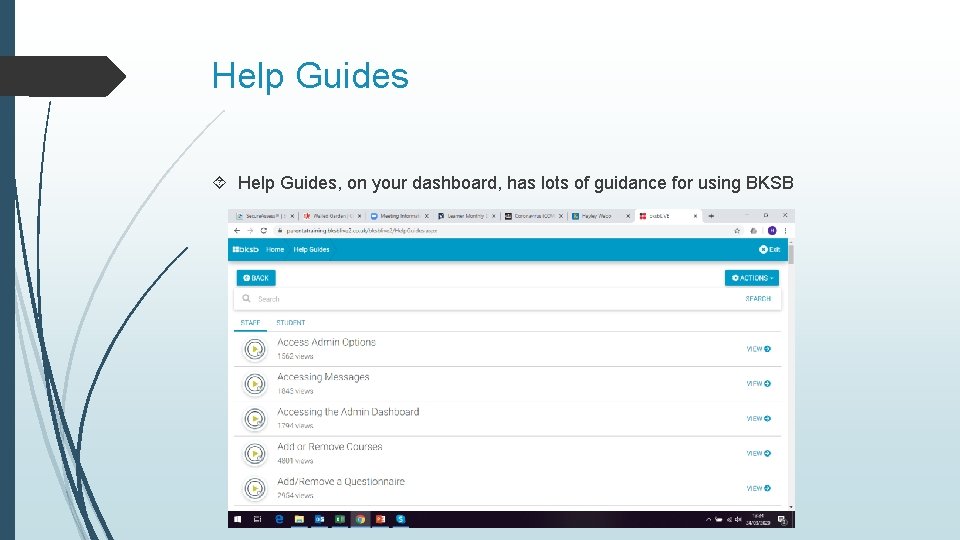960x540 pixels.
Task: Click the 'Accessing the Admin Dashboard' title
Action: tap(348, 412)
